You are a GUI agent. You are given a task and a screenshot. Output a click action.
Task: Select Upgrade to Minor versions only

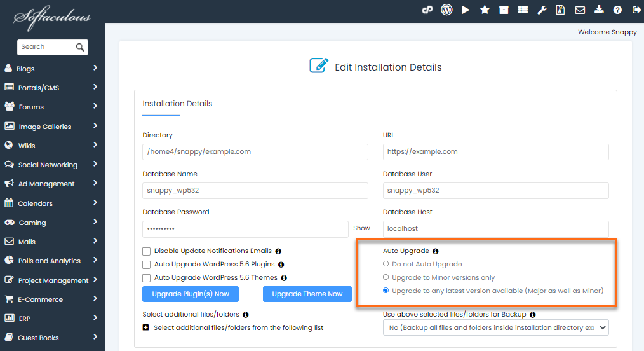[x=386, y=277]
